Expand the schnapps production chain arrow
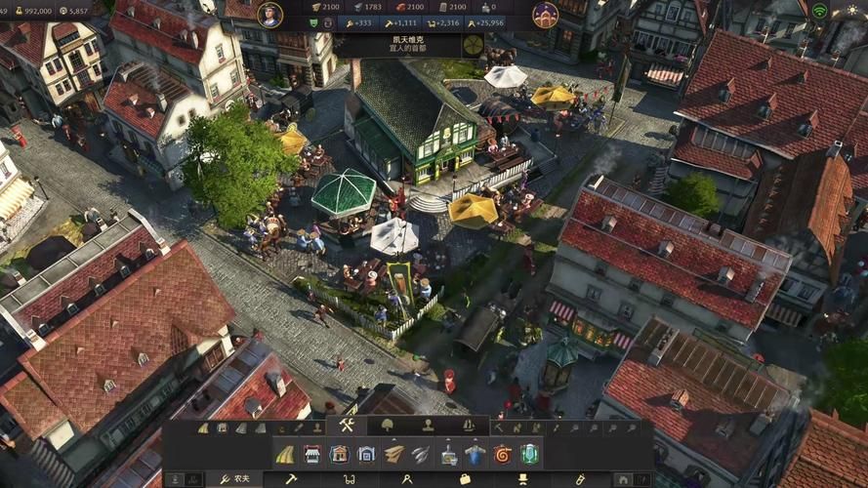The height and width of the screenshot is (488, 868). (x=448, y=440)
